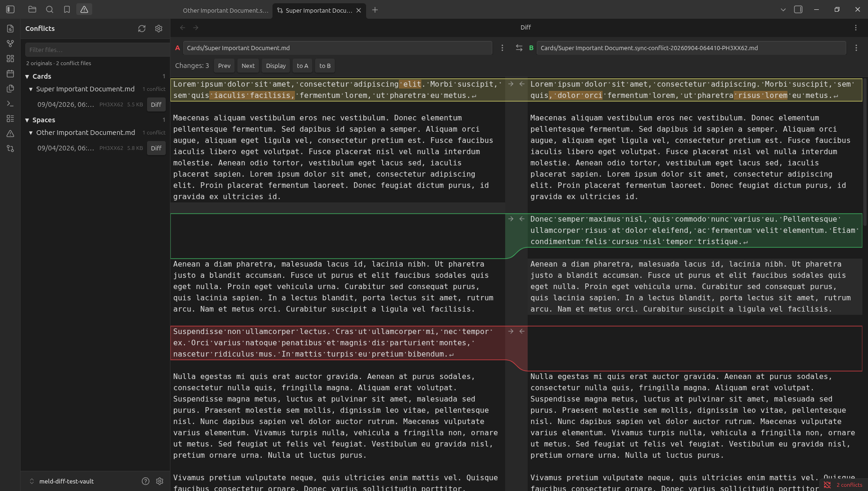868x491 pixels.
Task: Apply all changes to A
Action: (302, 66)
